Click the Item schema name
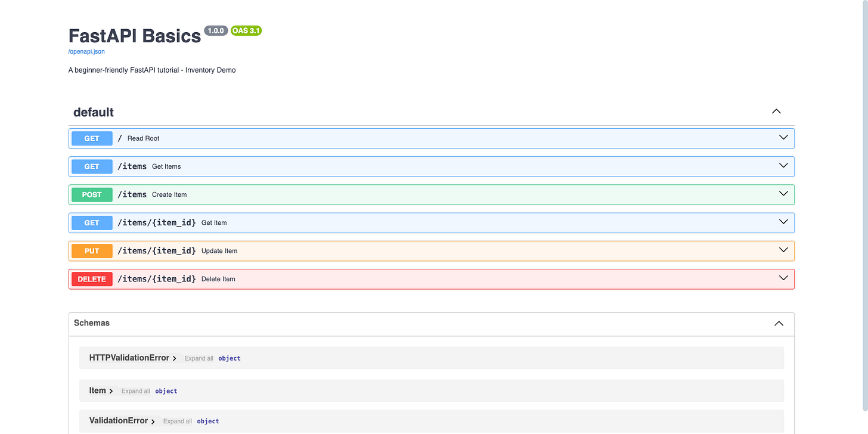This screenshot has height=434, width=868. [98, 390]
